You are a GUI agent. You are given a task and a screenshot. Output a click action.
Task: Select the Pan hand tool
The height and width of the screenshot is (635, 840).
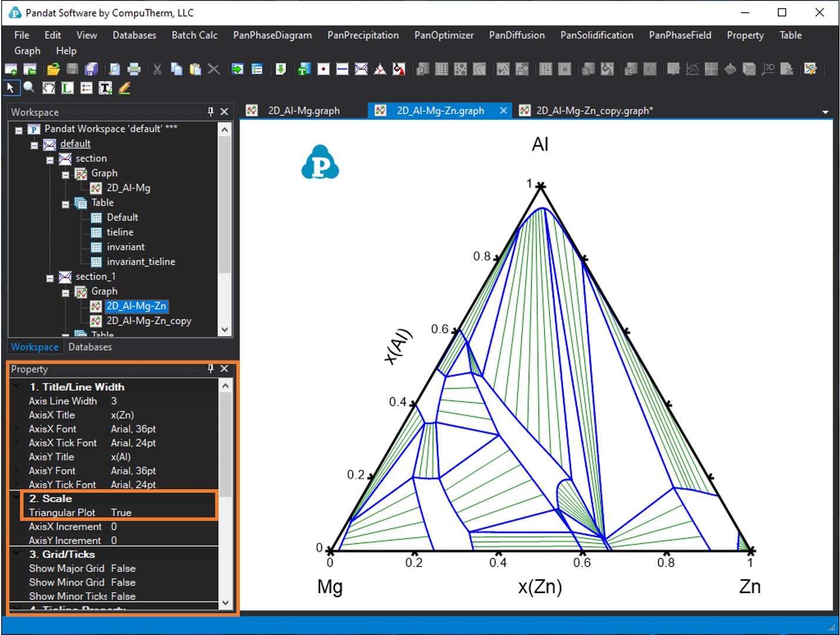point(48,88)
